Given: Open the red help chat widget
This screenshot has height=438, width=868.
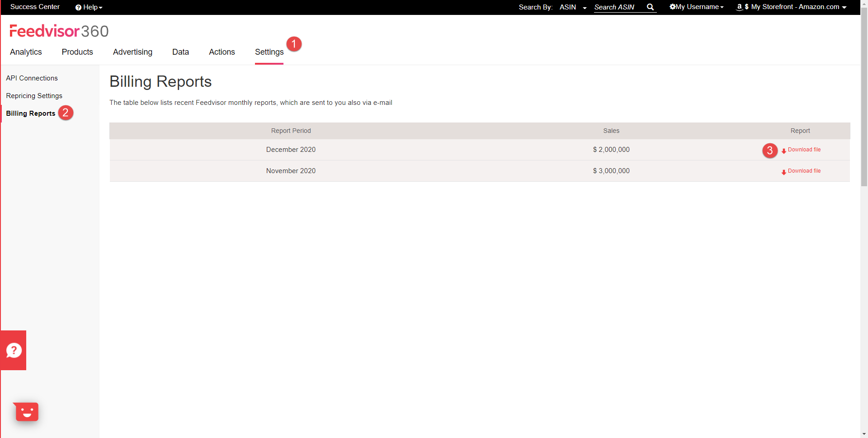Looking at the screenshot, I should click(x=14, y=350).
